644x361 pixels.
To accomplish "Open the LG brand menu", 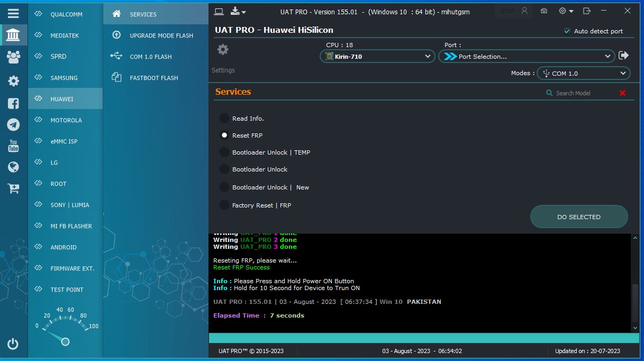I will pyautogui.click(x=66, y=163).
